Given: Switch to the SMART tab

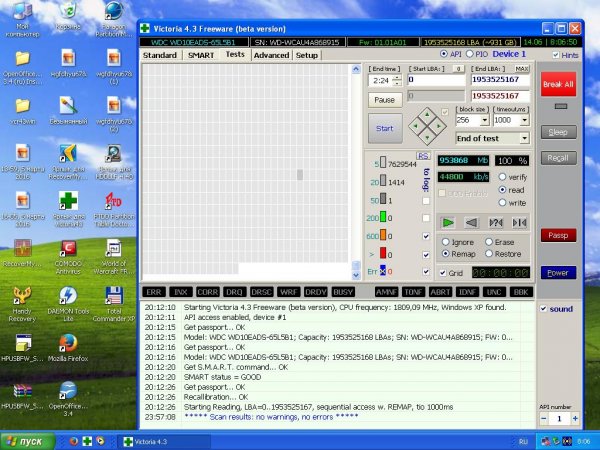Looking at the screenshot, I should point(201,55).
